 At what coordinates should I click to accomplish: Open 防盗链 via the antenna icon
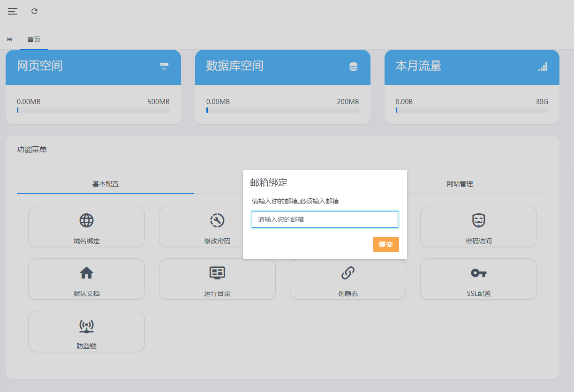(86, 325)
